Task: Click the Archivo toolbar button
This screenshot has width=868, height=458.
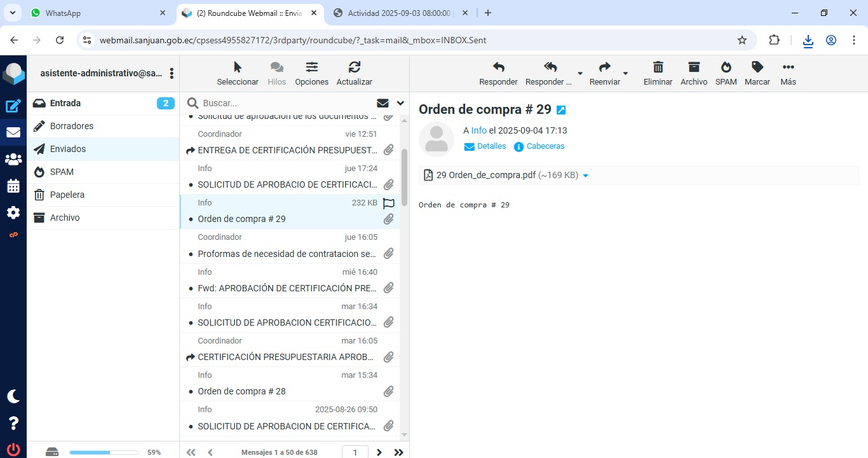Action: click(693, 73)
